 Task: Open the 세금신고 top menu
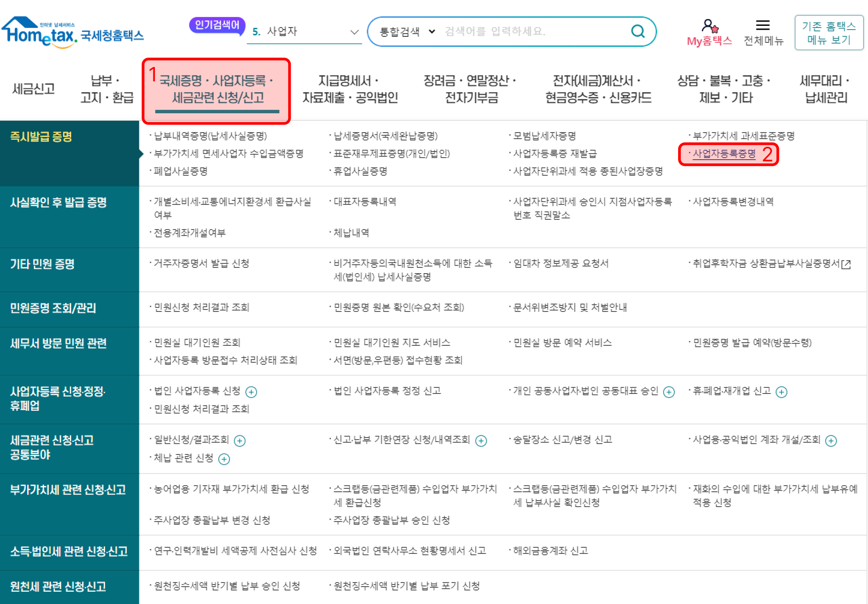click(x=33, y=89)
